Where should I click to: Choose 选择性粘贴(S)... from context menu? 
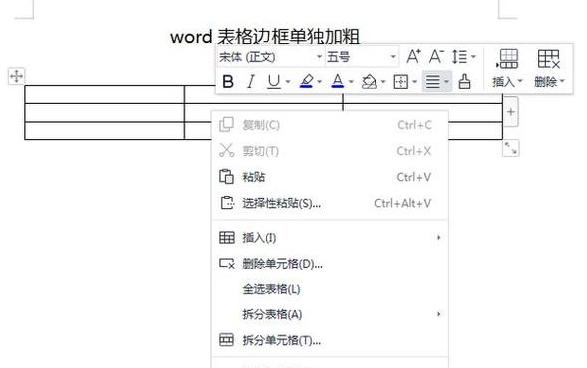click(329, 203)
